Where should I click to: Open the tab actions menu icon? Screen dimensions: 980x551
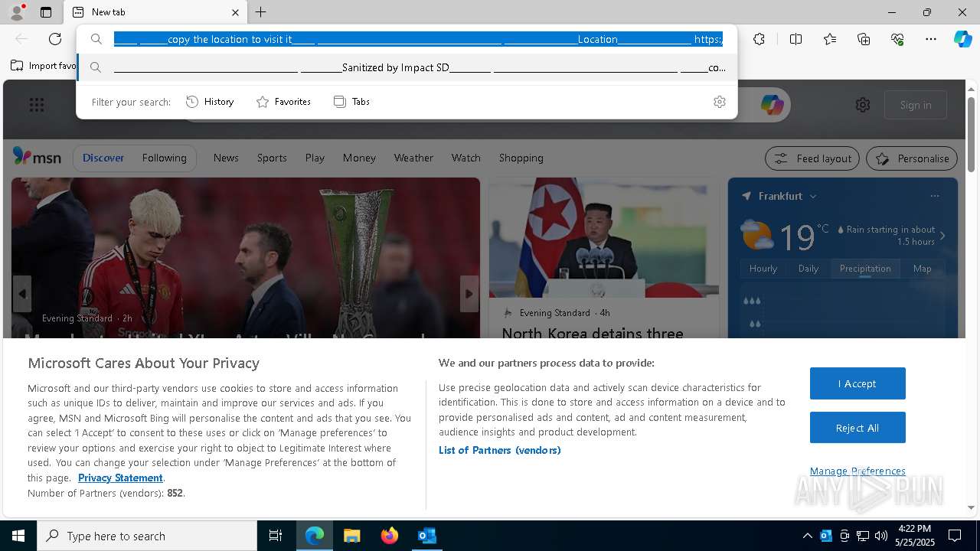[46, 12]
